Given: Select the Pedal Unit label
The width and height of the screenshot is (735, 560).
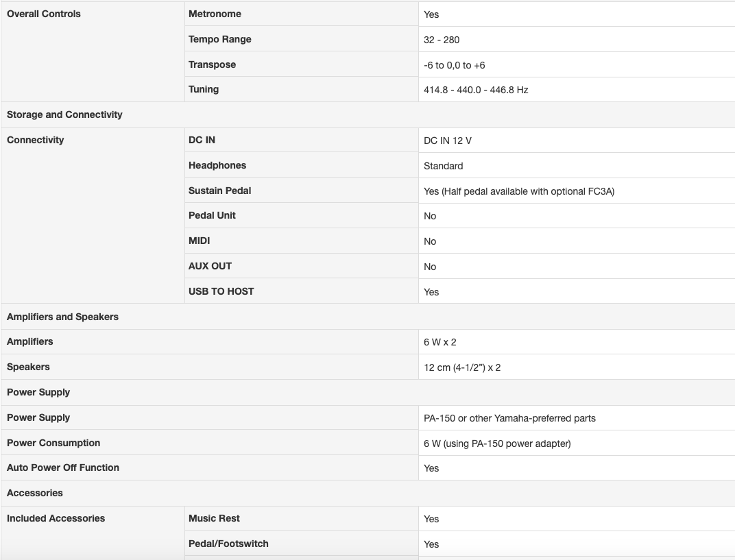Looking at the screenshot, I should click(212, 215).
